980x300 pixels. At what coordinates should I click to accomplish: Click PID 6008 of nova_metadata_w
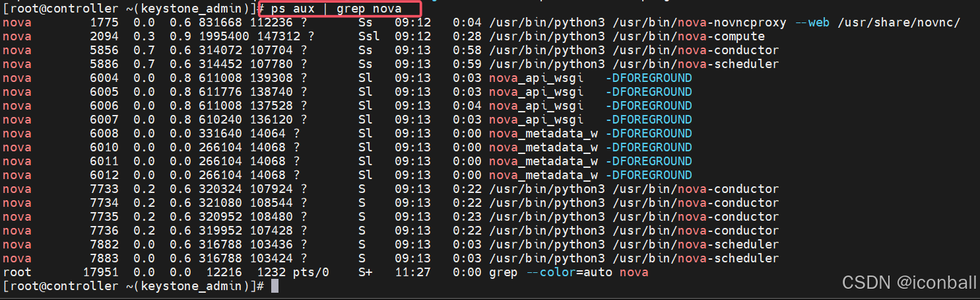104,133
